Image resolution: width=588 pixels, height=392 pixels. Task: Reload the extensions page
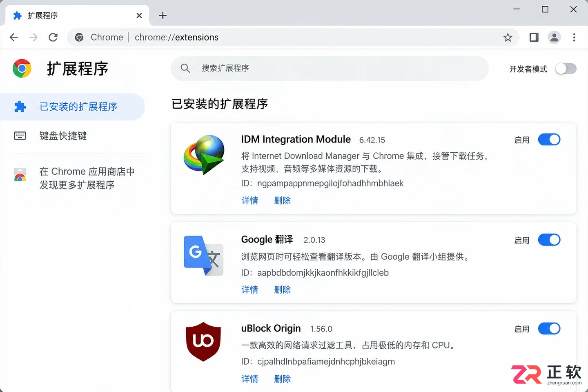pos(53,38)
